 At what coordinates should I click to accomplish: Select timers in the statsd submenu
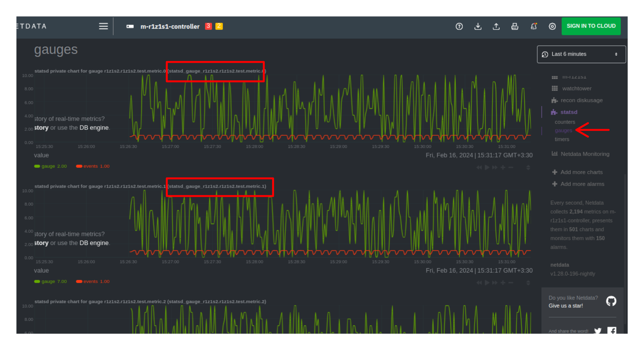click(562, 139)
